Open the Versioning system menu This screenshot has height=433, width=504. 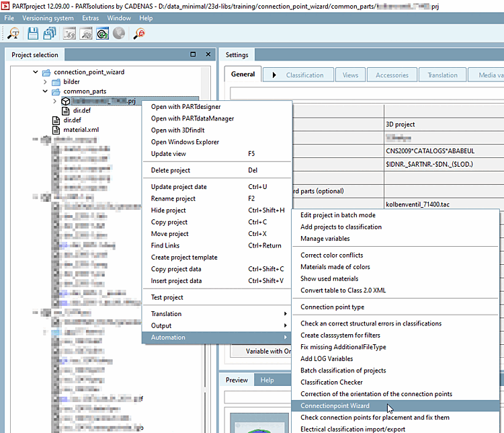(x=48, y=18)
